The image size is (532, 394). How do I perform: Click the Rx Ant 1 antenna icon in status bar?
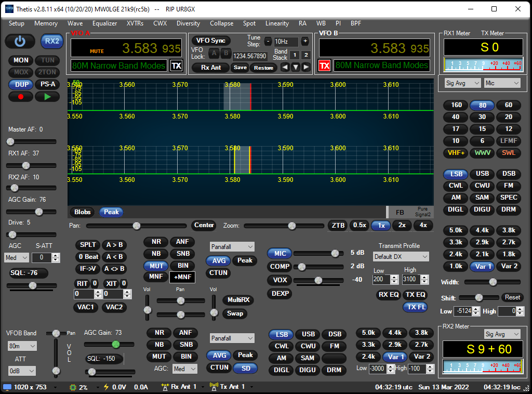click(165, 387)
